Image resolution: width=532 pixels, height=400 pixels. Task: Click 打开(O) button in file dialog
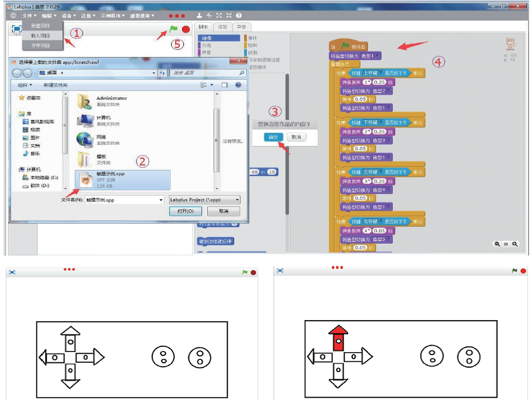pos(186,211)
